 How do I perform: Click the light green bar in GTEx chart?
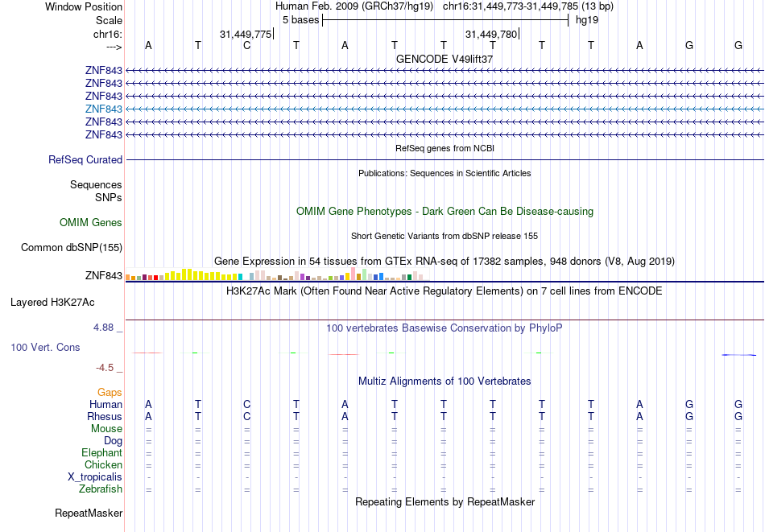coord(364,274)
